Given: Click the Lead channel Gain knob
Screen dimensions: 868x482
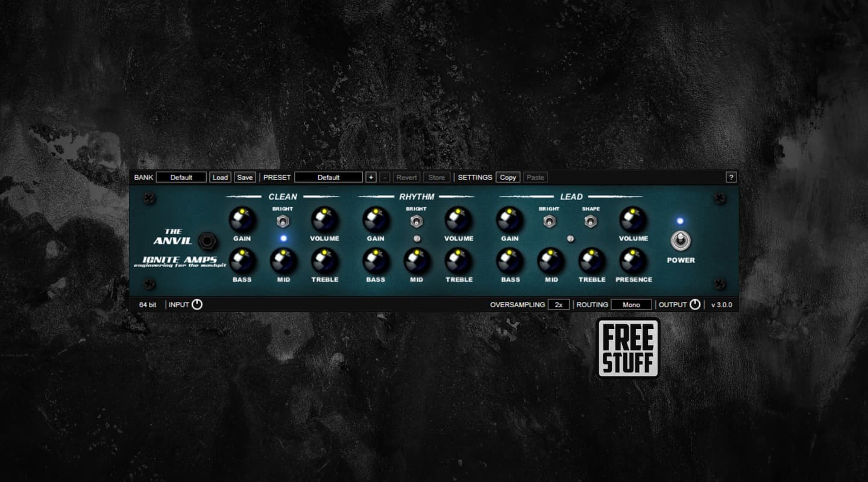Looking at the screenshot, I should 509,220.
